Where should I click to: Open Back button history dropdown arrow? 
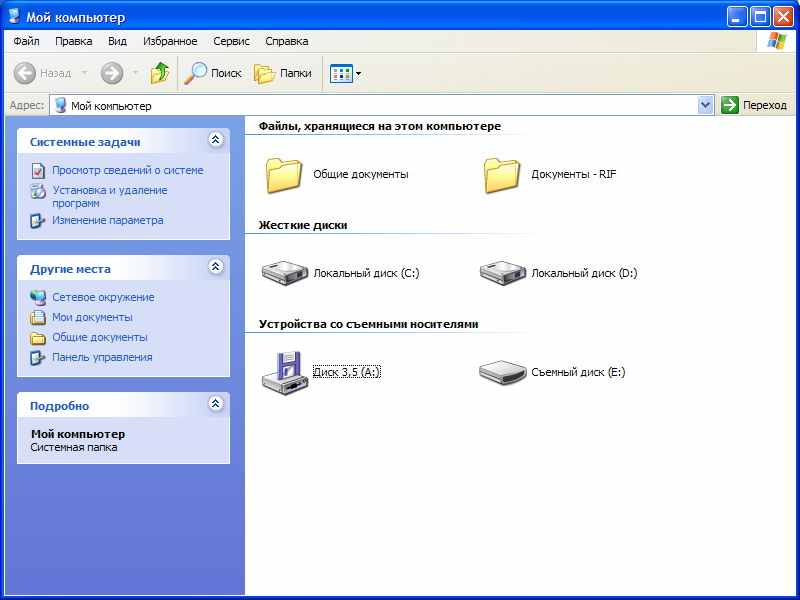pyautogui.click(x=84, y=73)
